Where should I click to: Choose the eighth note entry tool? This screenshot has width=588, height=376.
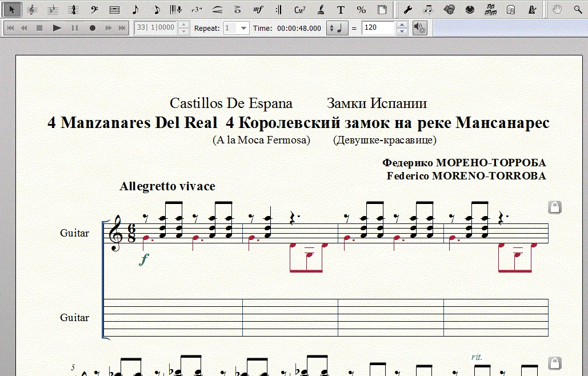[135, 9]
